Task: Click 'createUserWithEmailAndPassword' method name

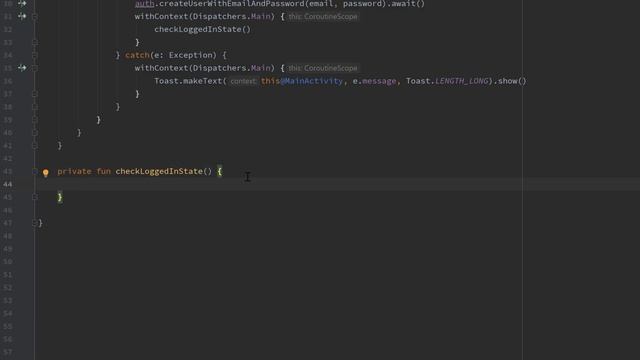Action: 232,4
